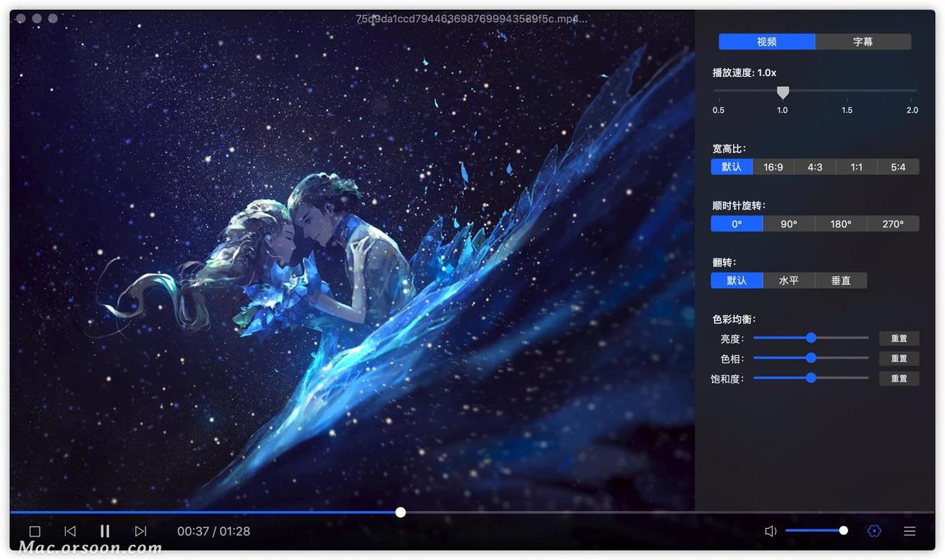Open settings with the gear icon
Screen dimensions: 945x560
point(874,530)
